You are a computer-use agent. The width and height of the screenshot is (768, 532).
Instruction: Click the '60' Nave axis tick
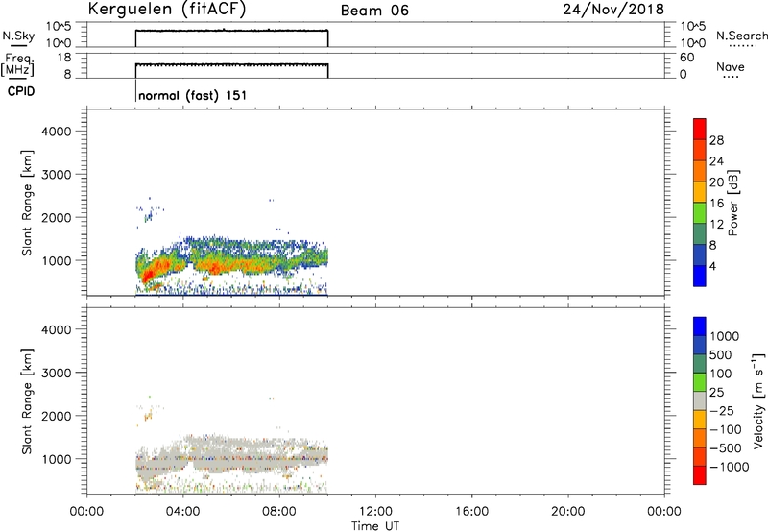point(687,58)
